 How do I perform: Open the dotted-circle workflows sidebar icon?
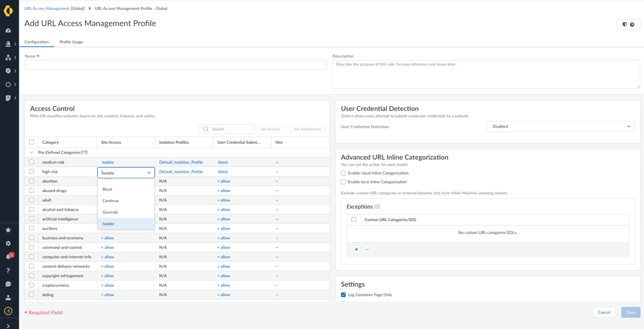8,85
